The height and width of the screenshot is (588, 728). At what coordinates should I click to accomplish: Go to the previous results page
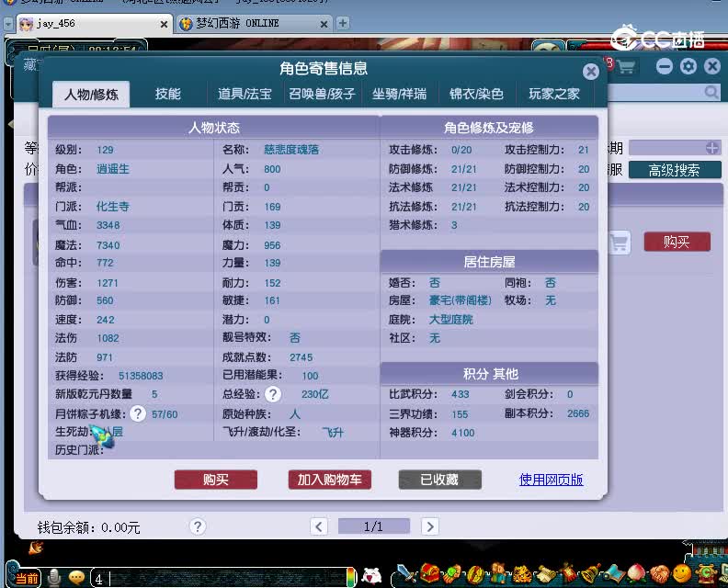tap(319, 526)
